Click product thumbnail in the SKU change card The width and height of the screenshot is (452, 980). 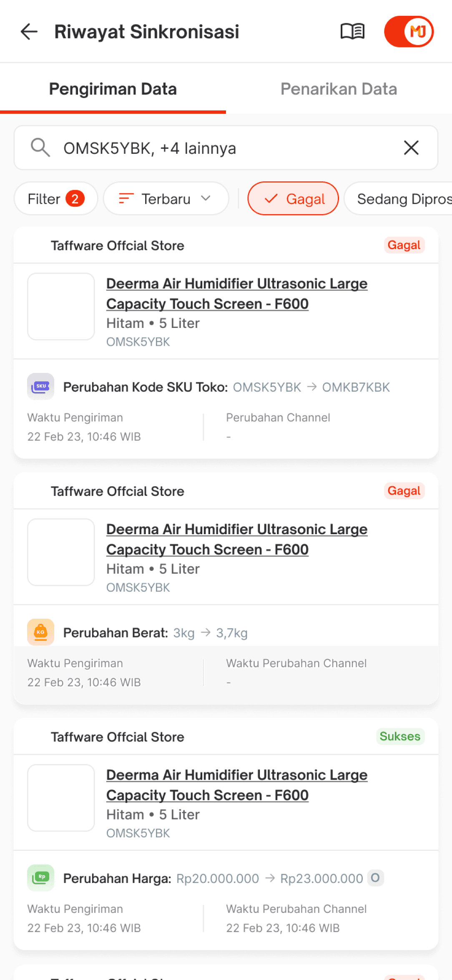61,307
